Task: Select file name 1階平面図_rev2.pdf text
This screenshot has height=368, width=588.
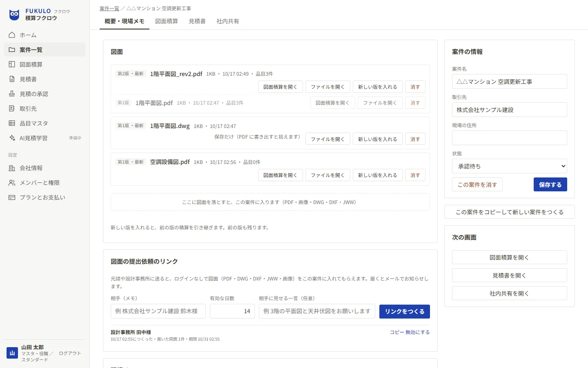Action: [x=176, y=74]
